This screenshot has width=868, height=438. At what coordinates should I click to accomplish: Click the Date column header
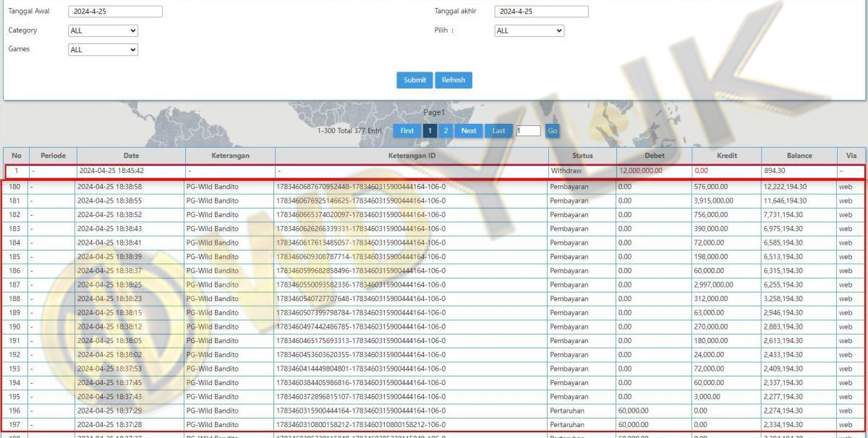131,156
